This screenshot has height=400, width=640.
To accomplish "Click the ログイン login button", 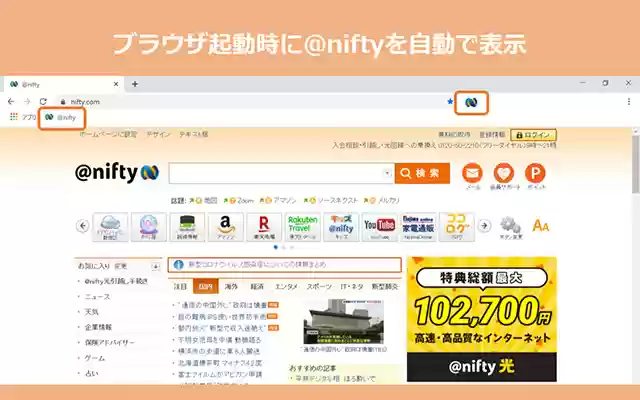I will [533, 135].
